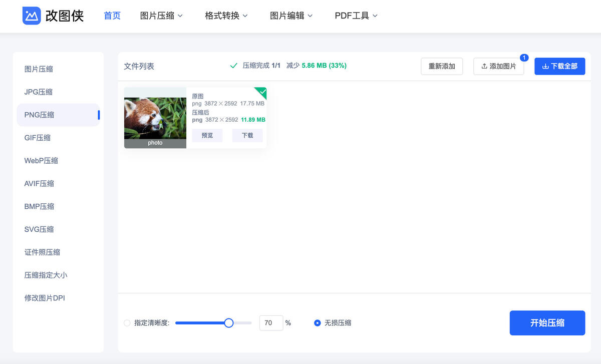Choose SVG压缩 in the sidebar
This screenshot has width=601, height=364.
tap(58, 229)
